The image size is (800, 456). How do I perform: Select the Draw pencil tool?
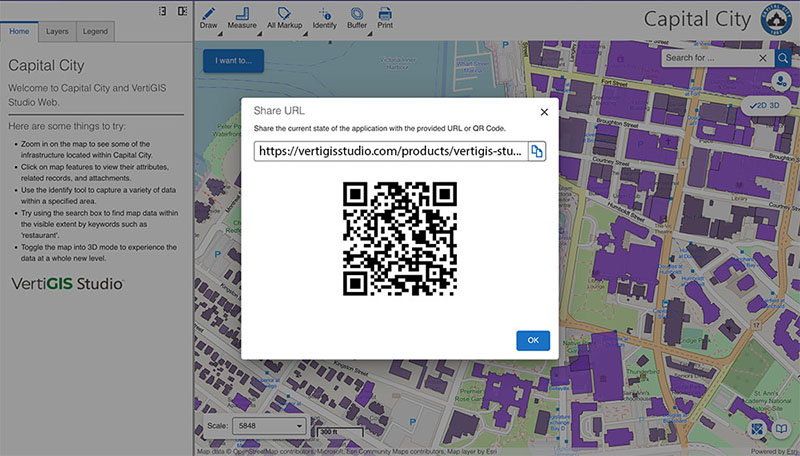[208, 18]
